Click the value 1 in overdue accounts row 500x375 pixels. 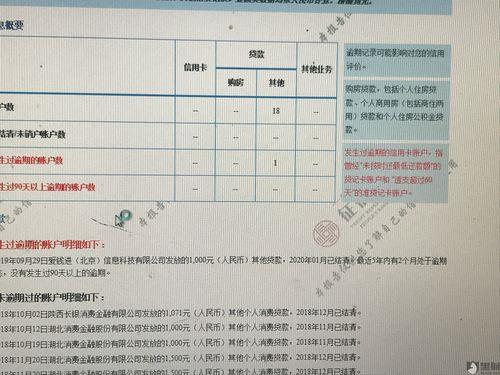(x=275, y=163)
